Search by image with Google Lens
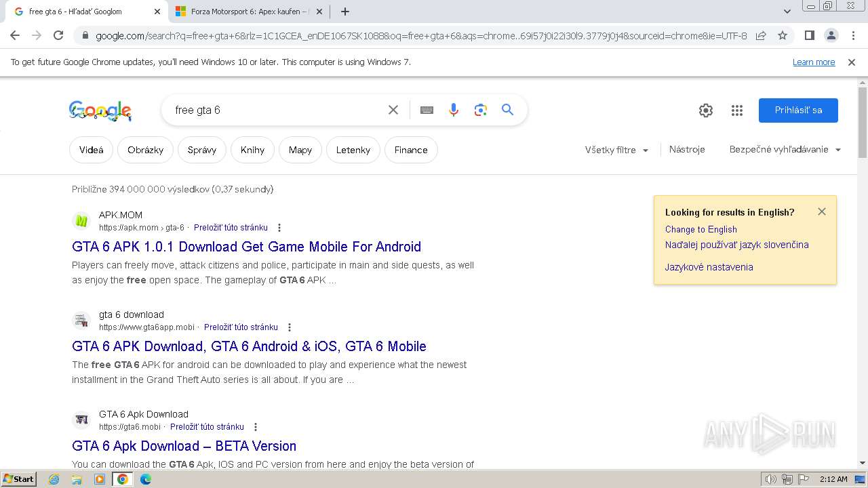This screenshot has width=868, height=488. tap(481, 110)
